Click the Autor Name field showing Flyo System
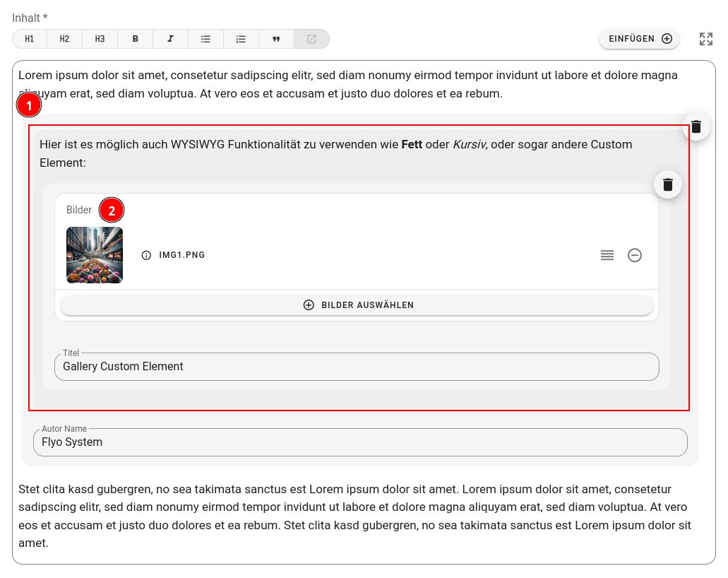 click(360, 442)
